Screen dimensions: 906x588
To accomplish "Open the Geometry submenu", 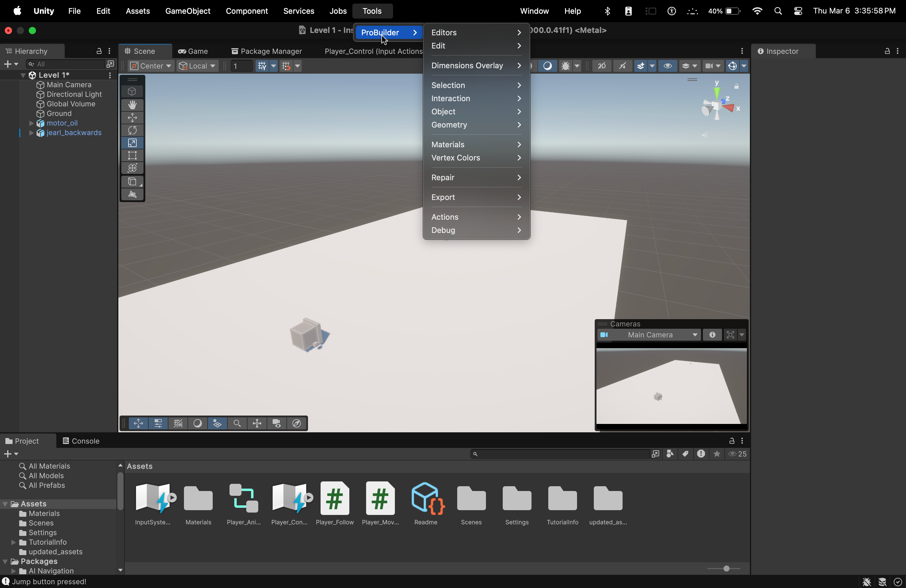I will (476, 125).
